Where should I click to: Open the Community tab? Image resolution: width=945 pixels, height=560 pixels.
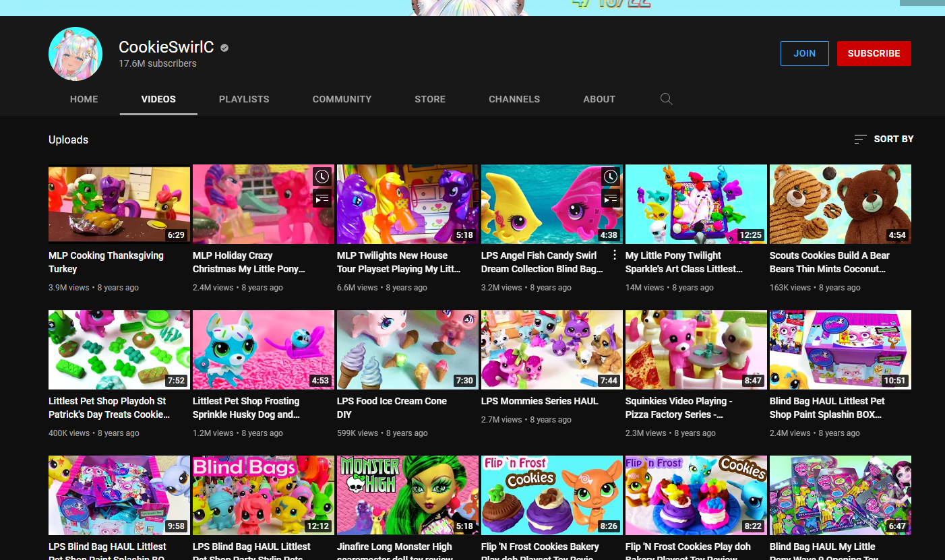[x=342, y=99]
